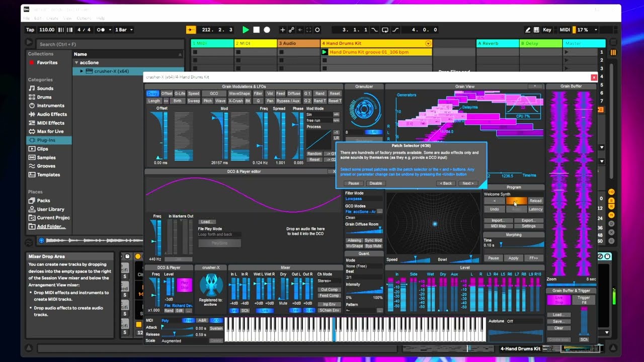644x362 pixels.
Task: Expand the 4 Hand Drums Kit track chevron
Action: pyautogui.click(x=428, y=44)
